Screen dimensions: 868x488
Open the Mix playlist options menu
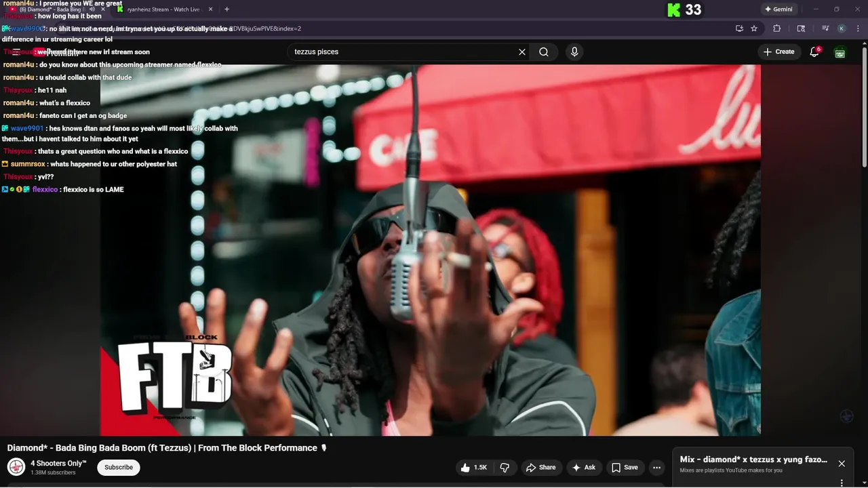(x=842, y=483)
